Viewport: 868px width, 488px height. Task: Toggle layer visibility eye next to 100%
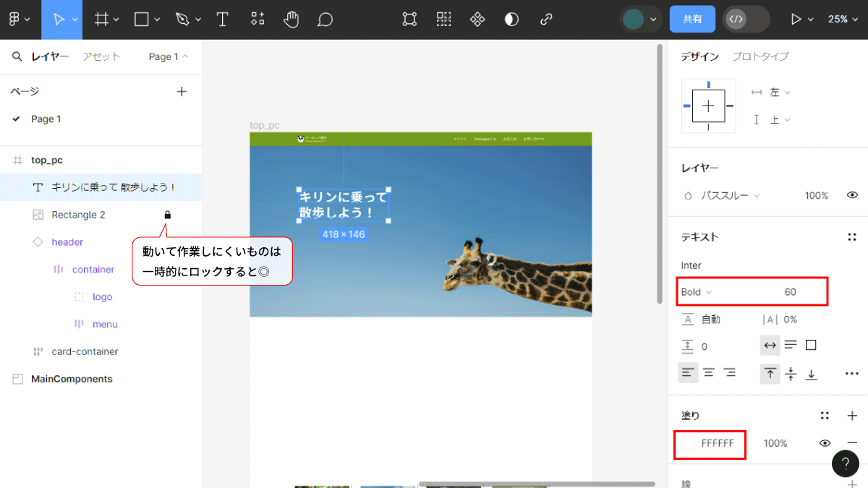tap(852, 195)
